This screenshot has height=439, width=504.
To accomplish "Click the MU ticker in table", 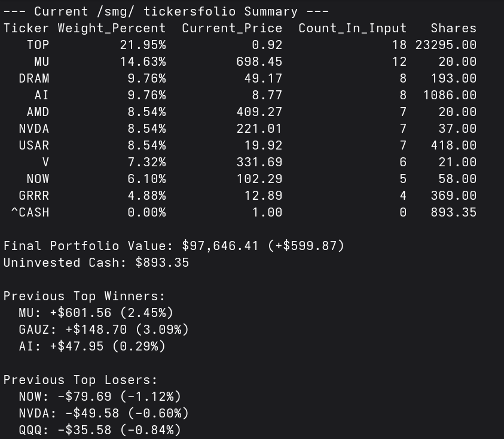I will [x=42, y=62].
